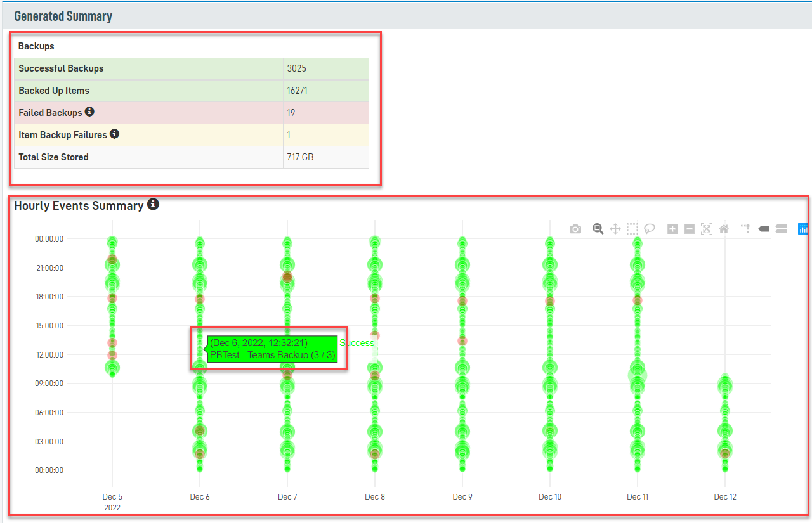Select the Failed Backups value 19
Screen dimensions: 812x523
pyautogui.click(x=291, y=113)
